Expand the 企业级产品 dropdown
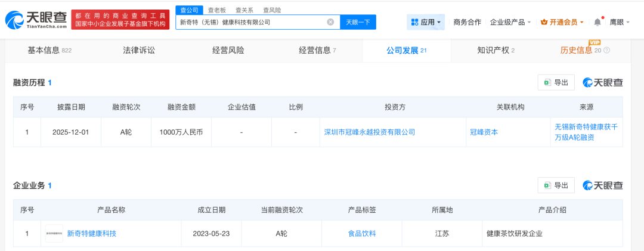The height and width of the screenshot is (251, 644). click(510, 22)
